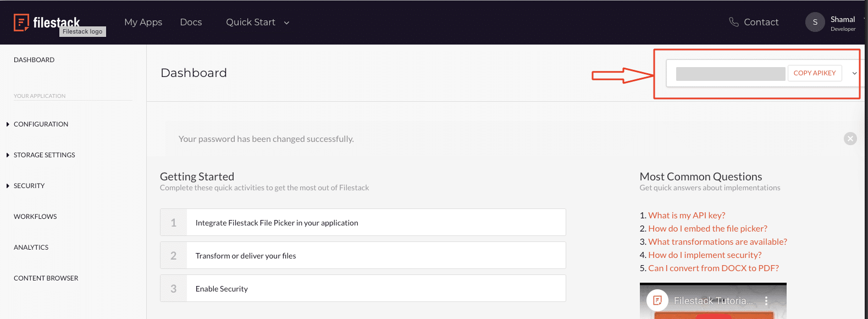Go to the Contact page

click(x=761, y=22)
